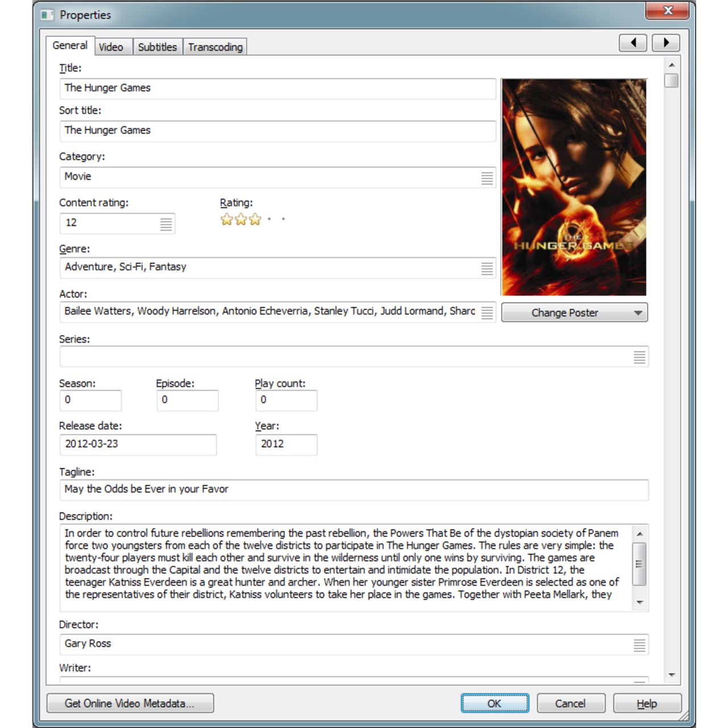Click into the Tagline text field
Screen dimensions: 728x728
click(353, 490)
